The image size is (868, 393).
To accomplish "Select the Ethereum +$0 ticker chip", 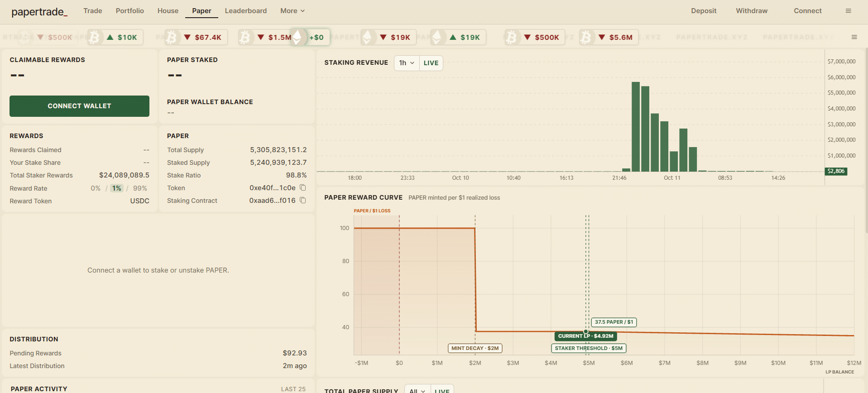I will click(311, 37).
